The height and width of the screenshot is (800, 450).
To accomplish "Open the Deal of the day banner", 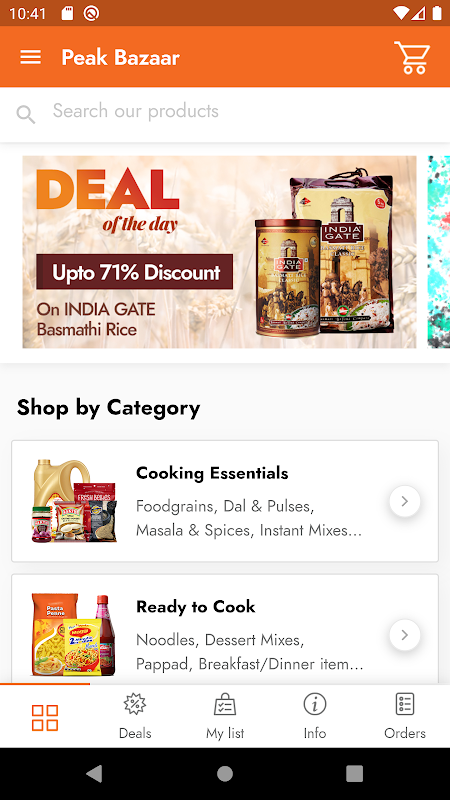I will point(219,252).
